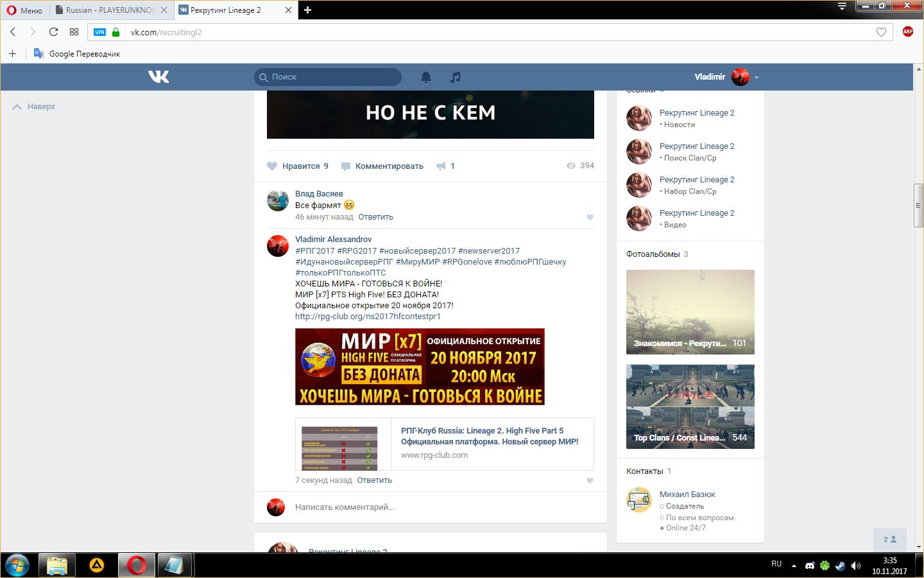Click the #newserver2017 hashtag
924x578 pixels.
(489, 251)
